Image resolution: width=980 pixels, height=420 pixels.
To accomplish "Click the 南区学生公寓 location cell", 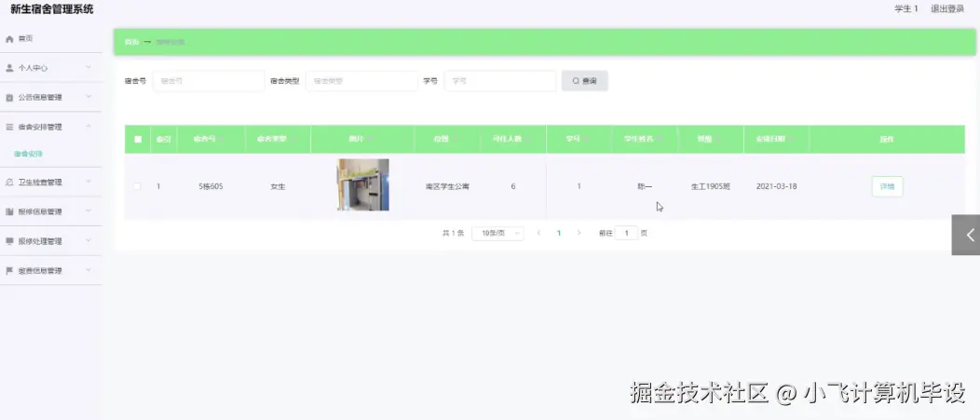I will click(447, 186).
